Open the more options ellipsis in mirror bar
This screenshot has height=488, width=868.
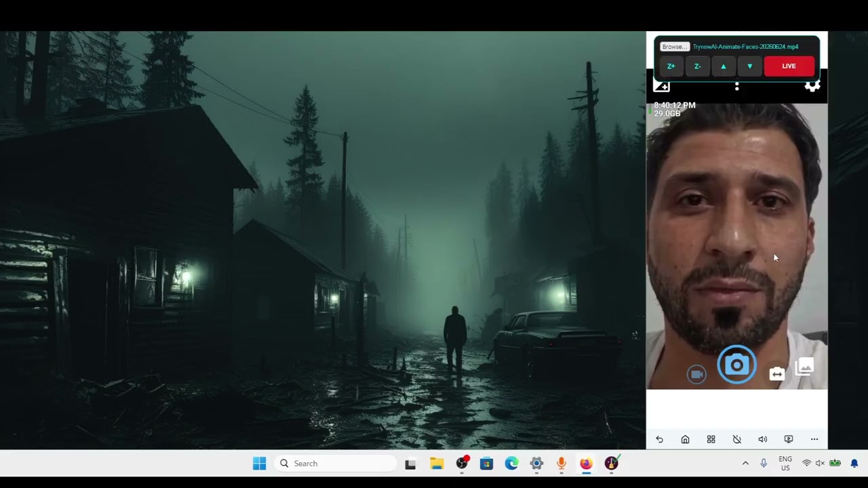tap(814, 439)
